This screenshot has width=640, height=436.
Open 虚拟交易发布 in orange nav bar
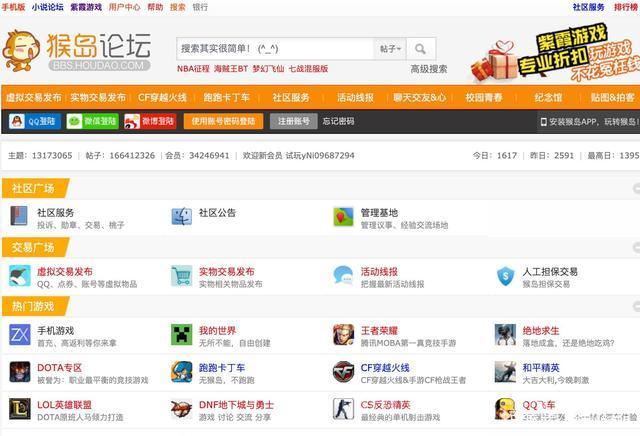33,98
